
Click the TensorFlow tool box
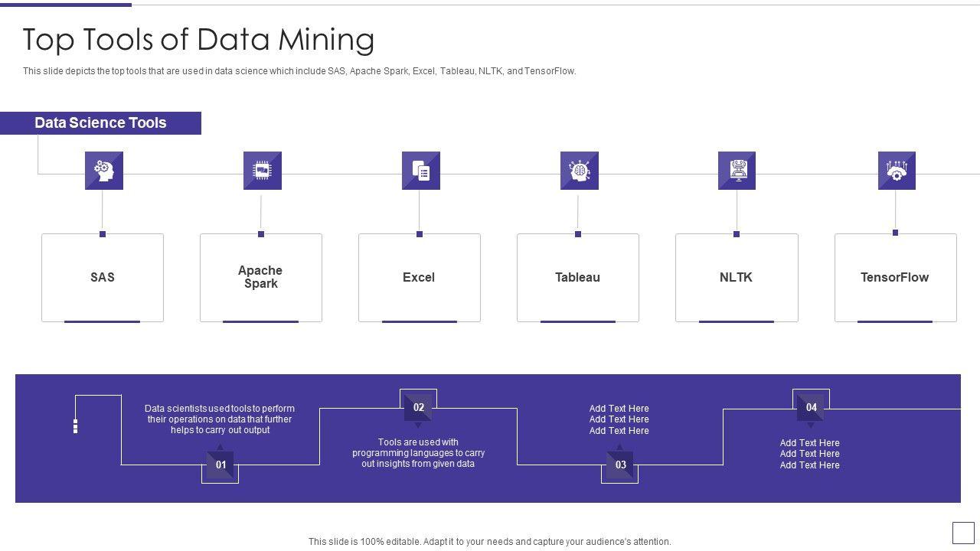point(895,278)
